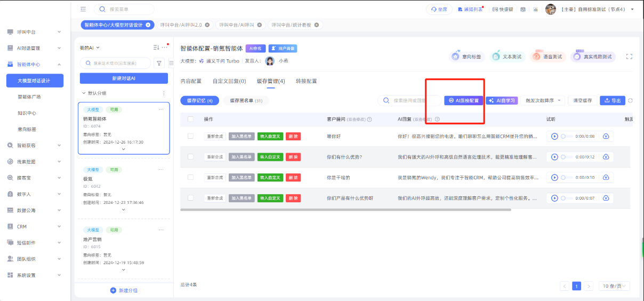Click the 新建对话AI button
The height and width of the screenshot is (301, 644).
point(124,78)
